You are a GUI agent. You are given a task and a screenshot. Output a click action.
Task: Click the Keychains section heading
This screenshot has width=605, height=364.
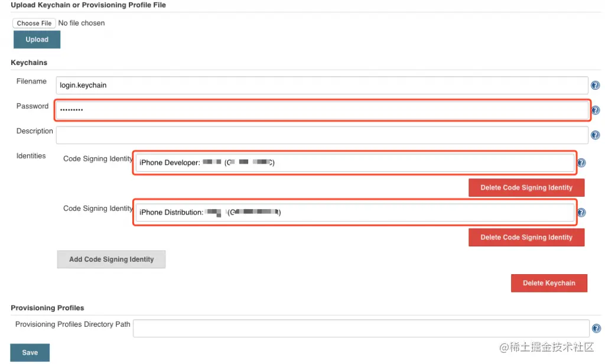coord(29,63)
